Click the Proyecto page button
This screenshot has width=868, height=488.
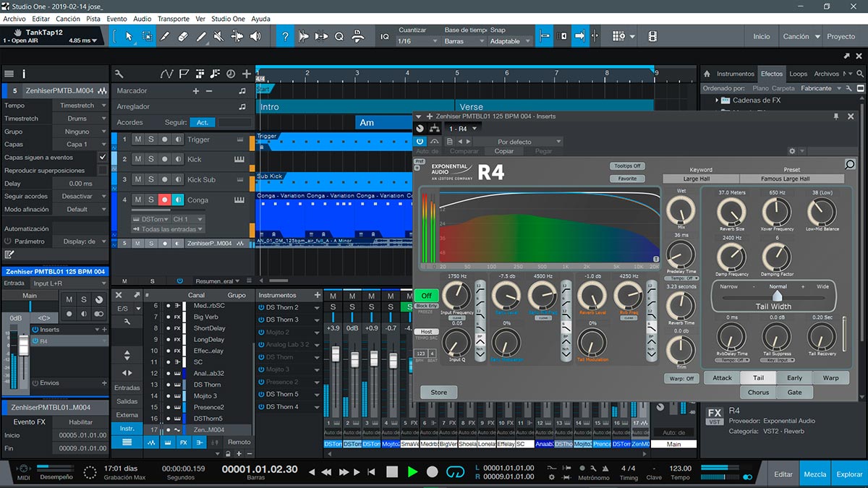[x=841, y=36]
